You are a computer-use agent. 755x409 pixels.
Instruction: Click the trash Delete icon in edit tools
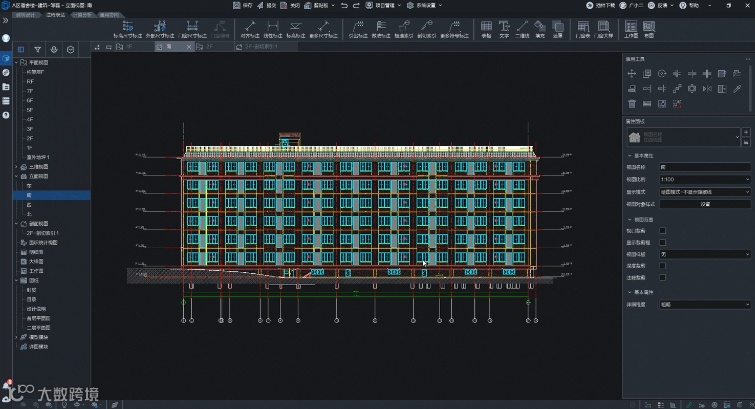[x=631, y=103]
